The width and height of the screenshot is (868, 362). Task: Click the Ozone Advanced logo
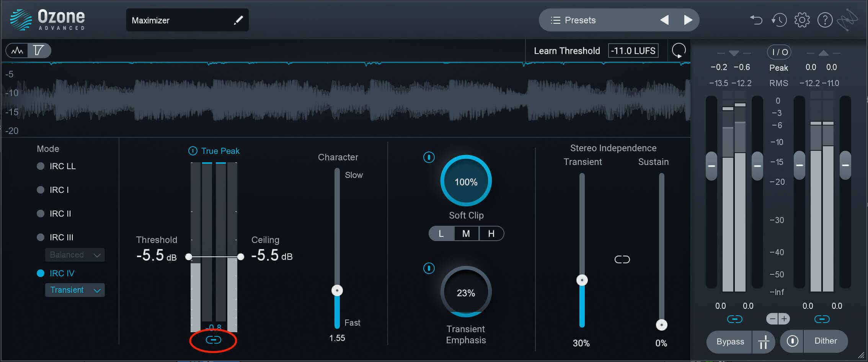(x=47, y=20)
